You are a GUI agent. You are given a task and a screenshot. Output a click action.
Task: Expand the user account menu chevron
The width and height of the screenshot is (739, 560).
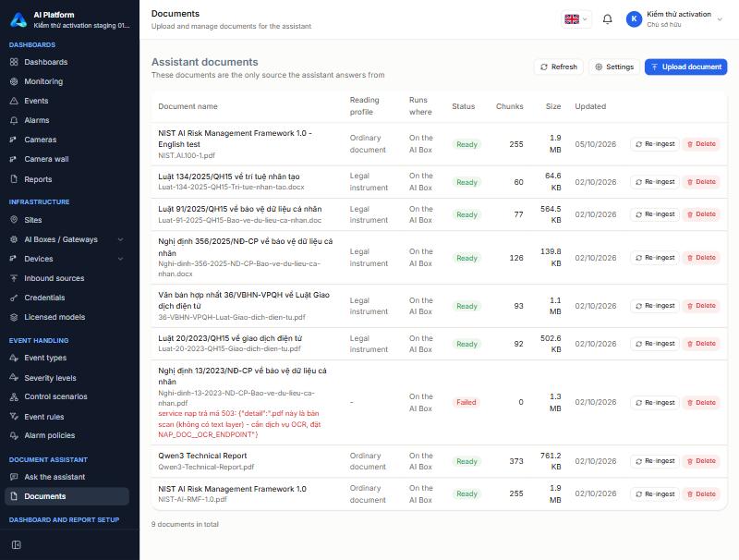pyautogui.click(x=720, y=19)
